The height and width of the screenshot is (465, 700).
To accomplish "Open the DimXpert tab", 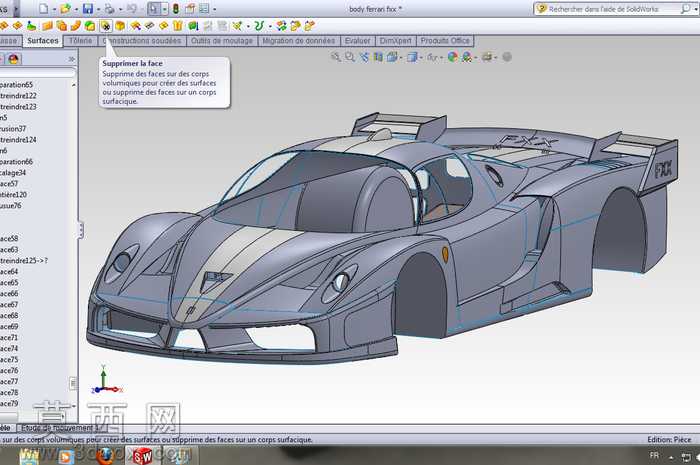I will pos(396,41).
